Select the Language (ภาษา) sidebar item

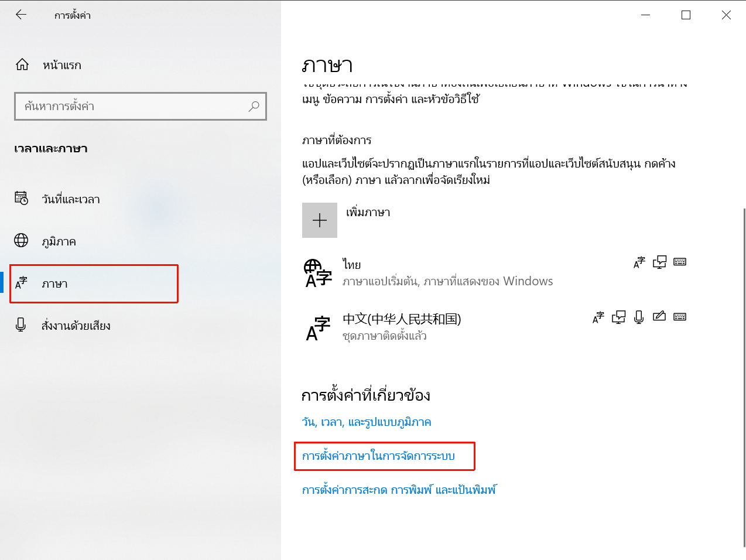coord(54,284)
